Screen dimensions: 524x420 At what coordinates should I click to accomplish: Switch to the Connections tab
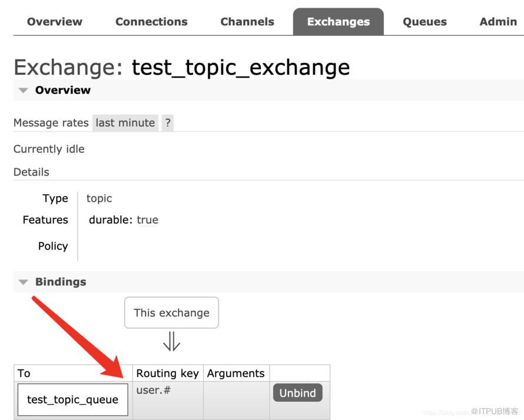point(151,22)
